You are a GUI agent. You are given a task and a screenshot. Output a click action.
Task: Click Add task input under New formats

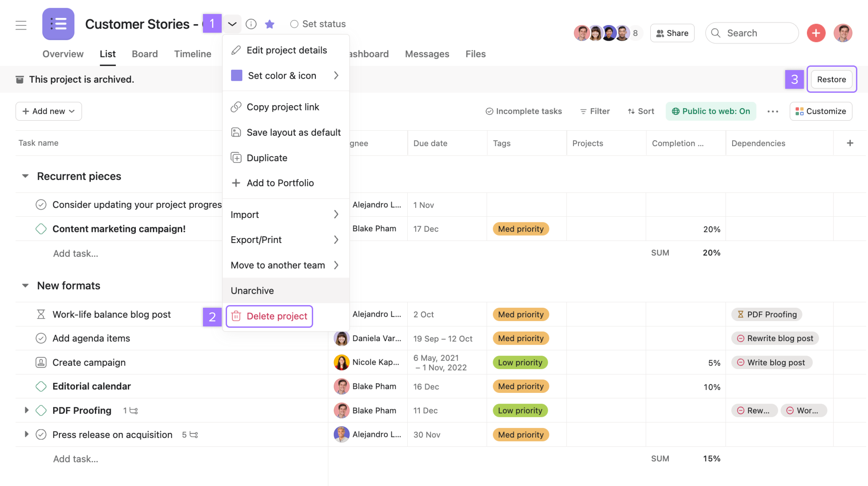coord(76,458)
